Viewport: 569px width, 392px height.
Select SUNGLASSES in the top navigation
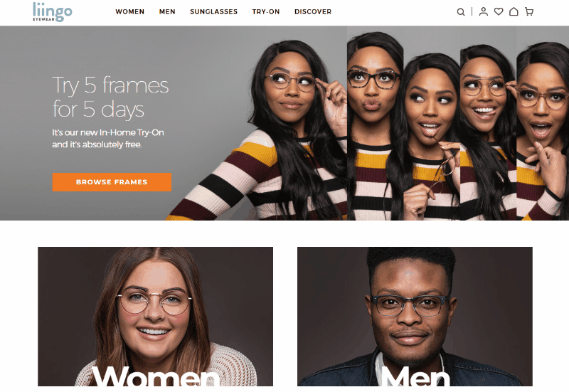[214, 12]
